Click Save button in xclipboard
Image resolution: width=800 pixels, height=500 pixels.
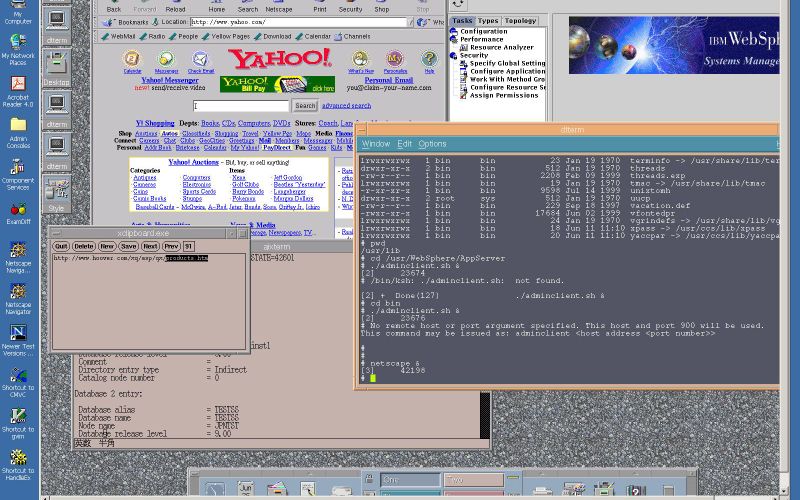point(129,246)
